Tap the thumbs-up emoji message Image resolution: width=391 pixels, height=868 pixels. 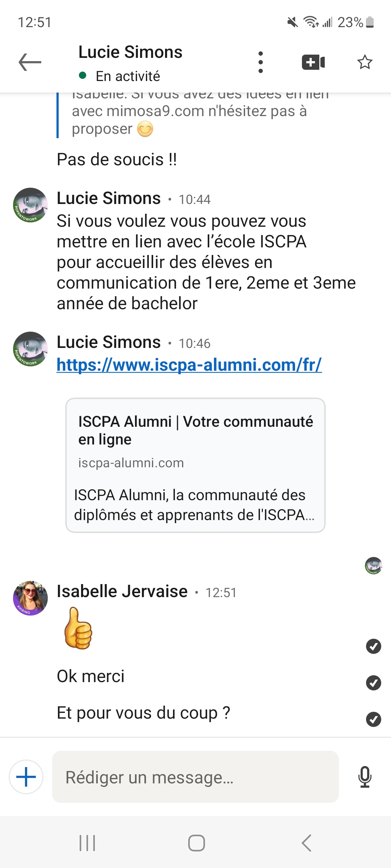click(78, 628)
